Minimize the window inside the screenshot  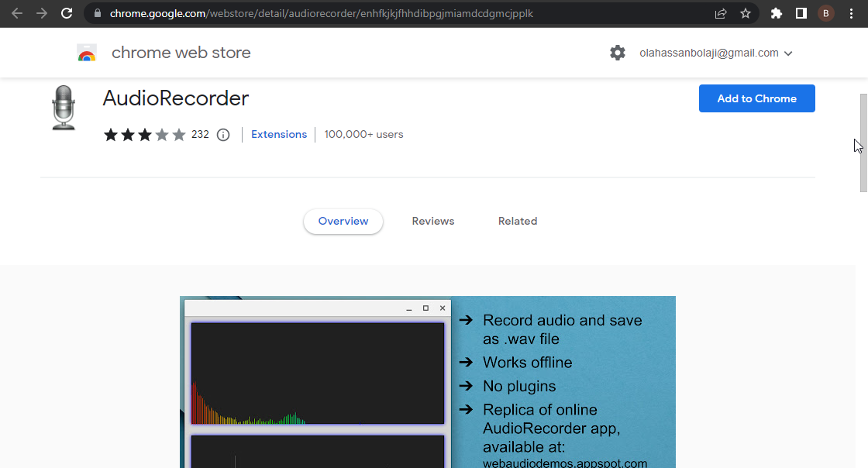click(409, 308)
